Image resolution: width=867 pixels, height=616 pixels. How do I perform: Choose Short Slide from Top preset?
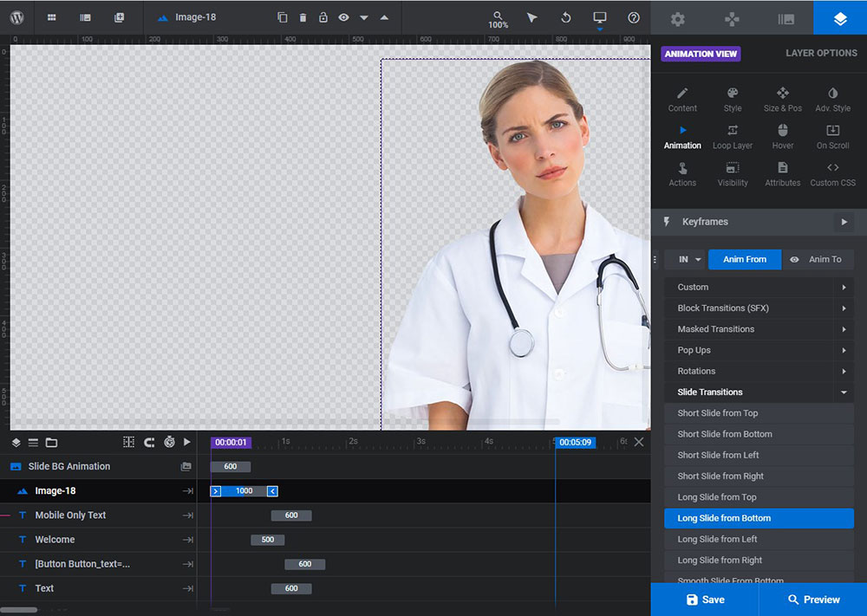[759, 413]
